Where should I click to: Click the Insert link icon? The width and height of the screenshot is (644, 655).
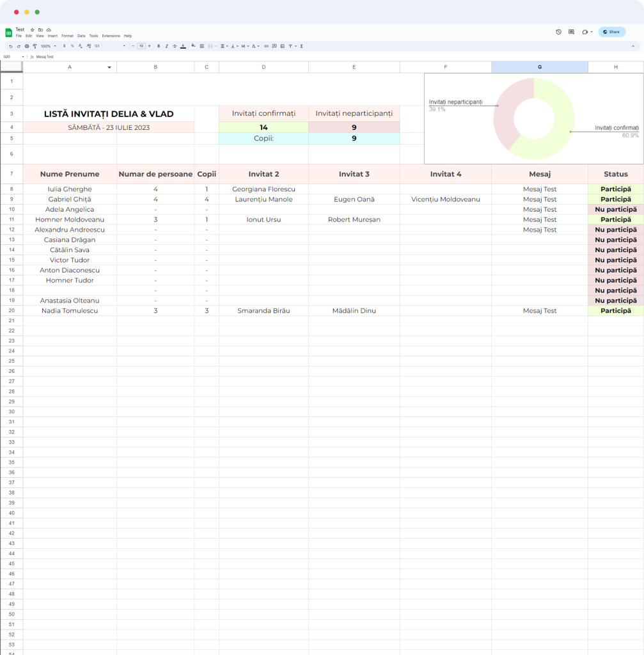tap(267, 46)
